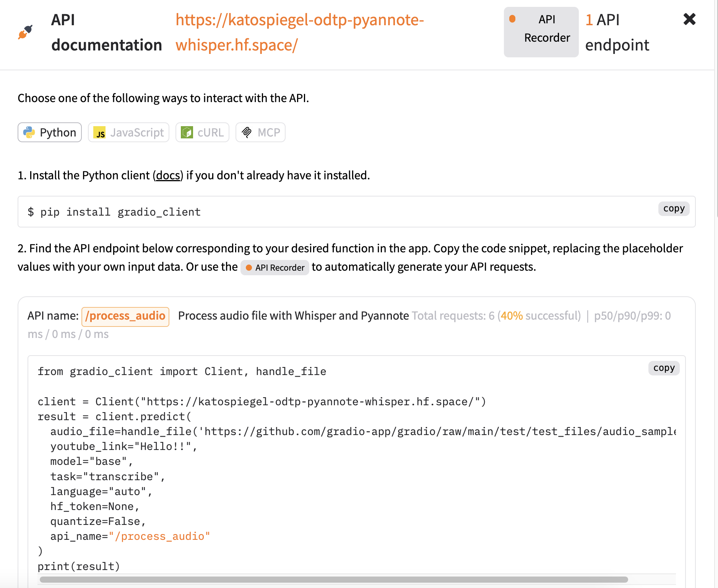This screenshot has height=588, width=718.
Task: Switch to the JavaScript tab
Action: tap(128, 132)
